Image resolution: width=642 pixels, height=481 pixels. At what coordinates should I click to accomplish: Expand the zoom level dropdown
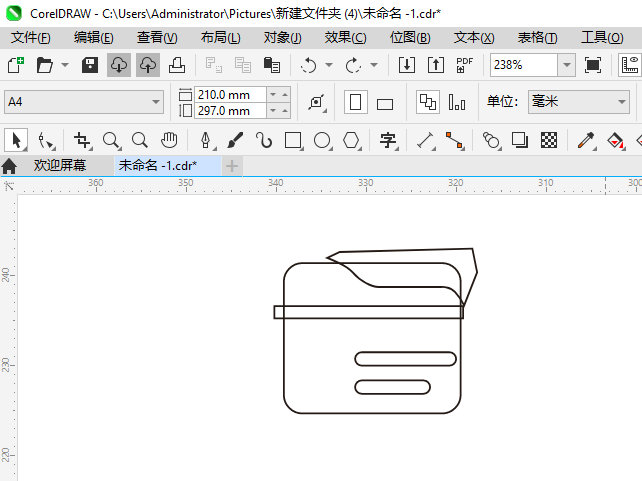[x=567, y=65]
